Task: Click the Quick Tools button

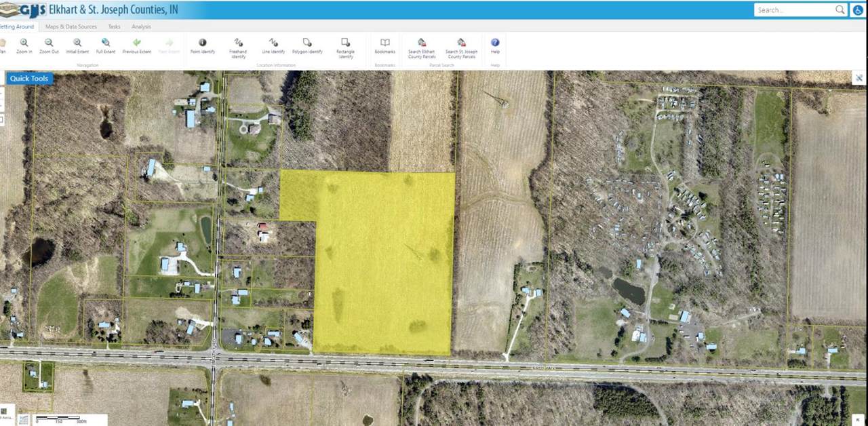Action: [29, 79]
